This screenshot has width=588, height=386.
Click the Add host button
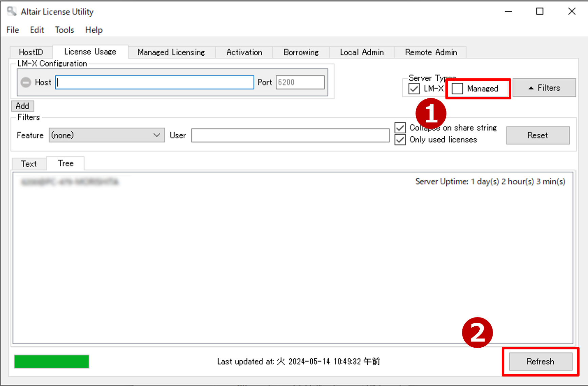pos(22,106)
